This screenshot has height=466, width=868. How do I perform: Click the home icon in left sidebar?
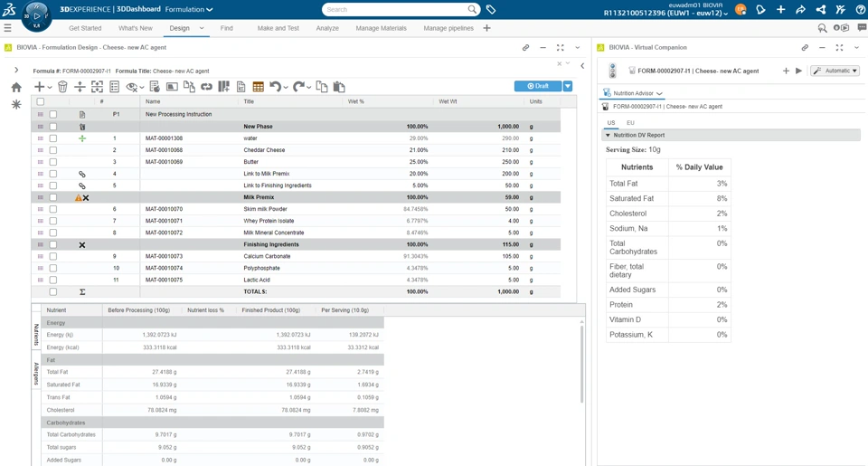click(x=16, y=87)
